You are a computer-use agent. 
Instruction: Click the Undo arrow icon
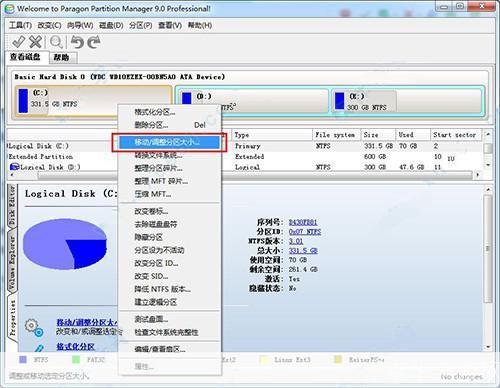pos(77,42)
